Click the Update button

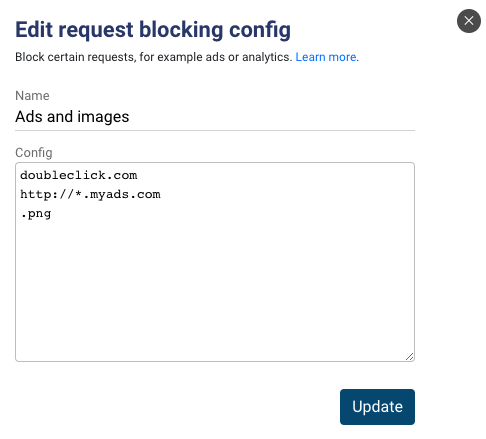tap(377, 407)
